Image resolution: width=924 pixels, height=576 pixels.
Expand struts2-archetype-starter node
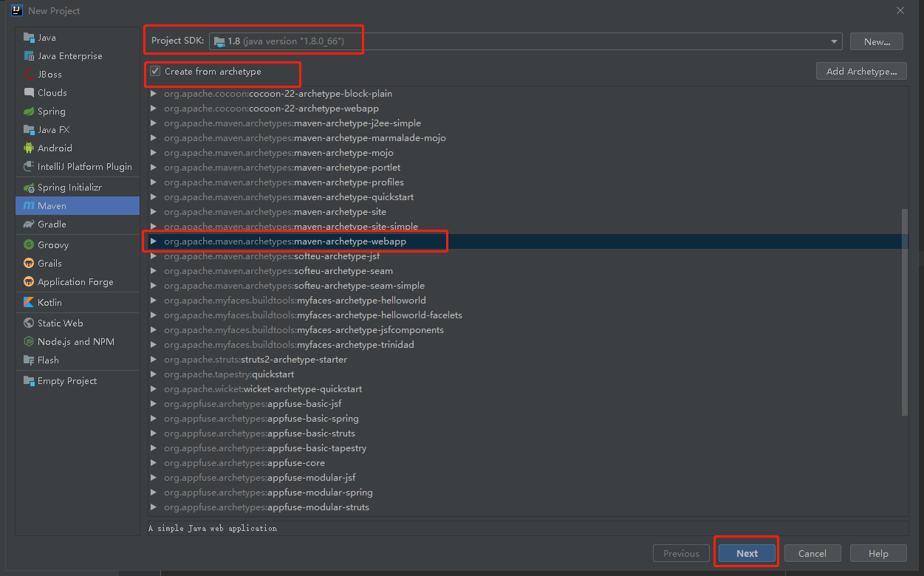point(154,360)
